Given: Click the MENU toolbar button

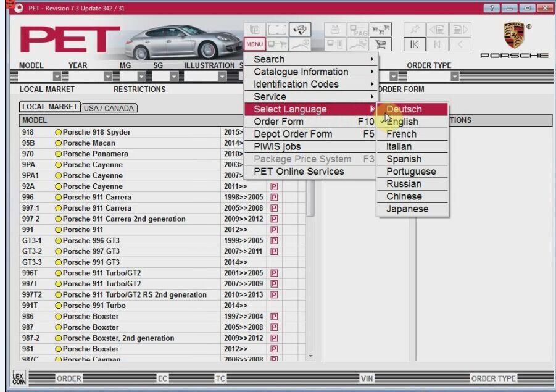Looking at the screenshot, I should tap(255, 44).
